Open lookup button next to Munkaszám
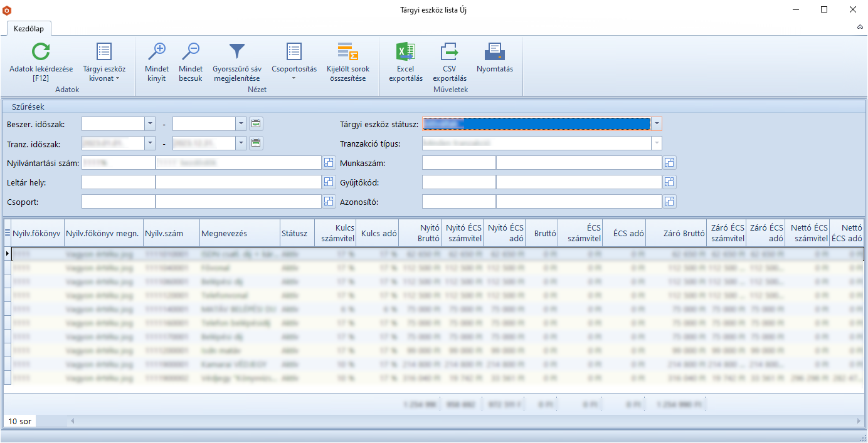This screenshot has width=868, height=443. (x=669, y=163)
